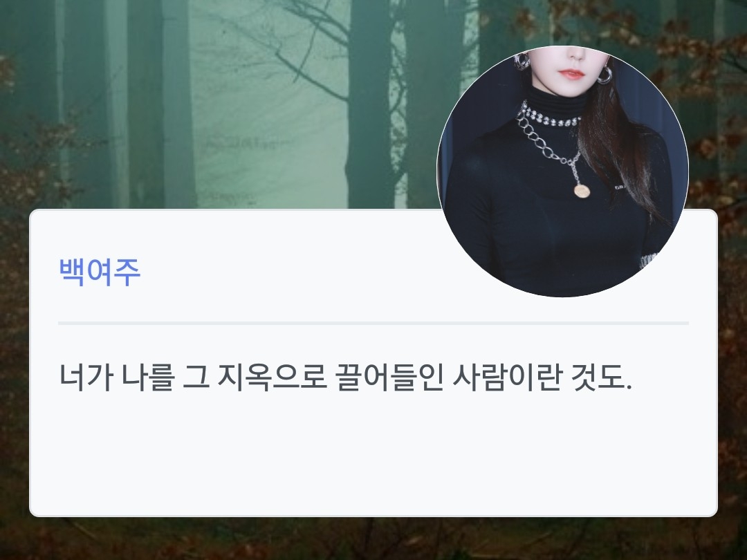Tap the empty area below the dialogue text

373,452
